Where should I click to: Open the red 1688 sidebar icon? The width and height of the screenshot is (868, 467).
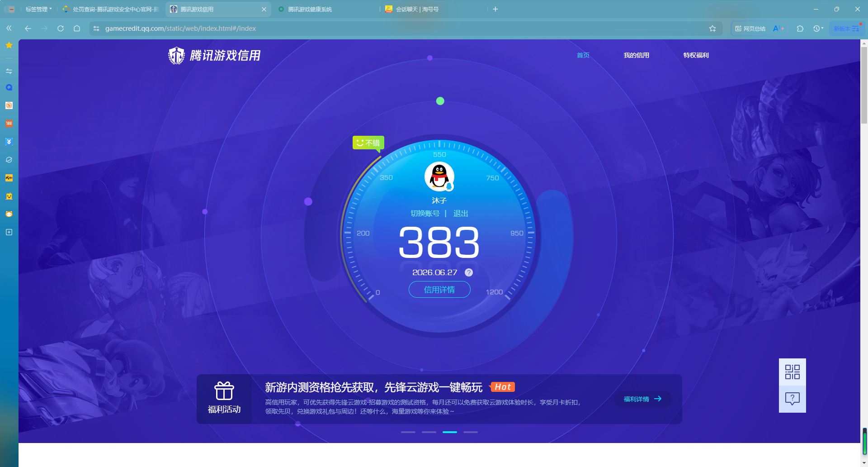(x=9, y=124)
